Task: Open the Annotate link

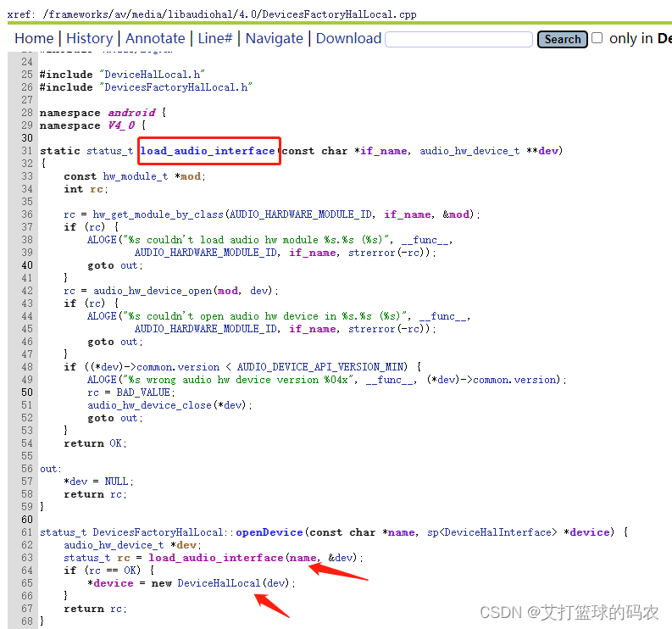Action: pos(155,39)
